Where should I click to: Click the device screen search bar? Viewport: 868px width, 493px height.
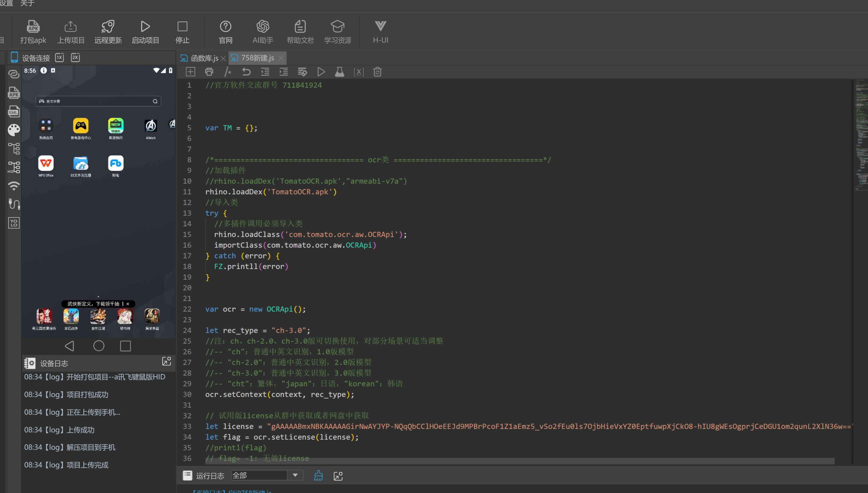click(98, 101)
